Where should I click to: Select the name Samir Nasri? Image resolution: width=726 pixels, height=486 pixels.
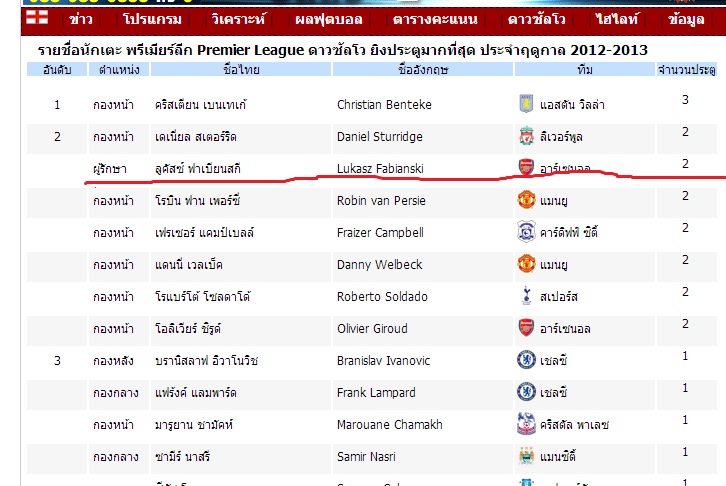[366, 456]
